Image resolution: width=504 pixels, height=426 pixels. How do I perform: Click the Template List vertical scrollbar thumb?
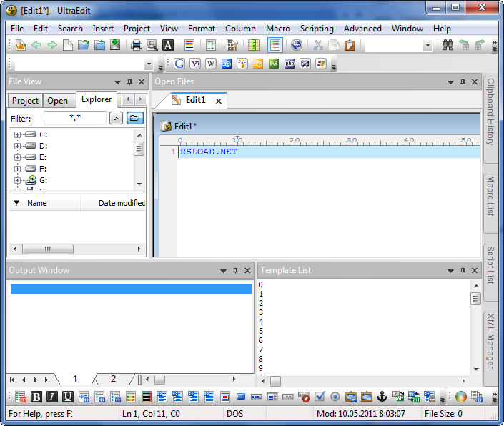[x=475, y=299]
